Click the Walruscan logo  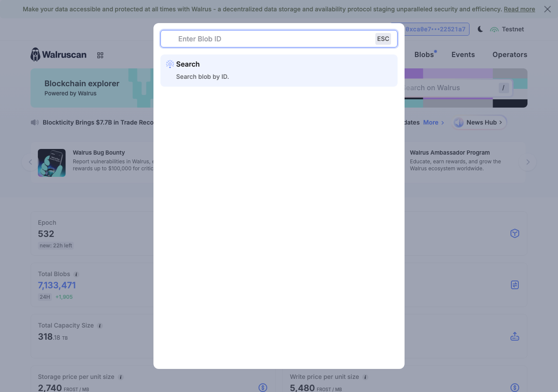[x=58, y=54]
